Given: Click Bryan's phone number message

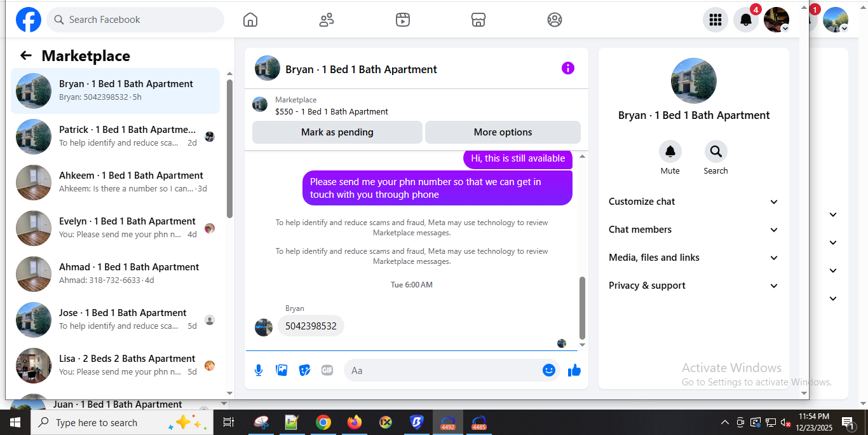Looking at the screenshot, I should (x=311, y=326).
